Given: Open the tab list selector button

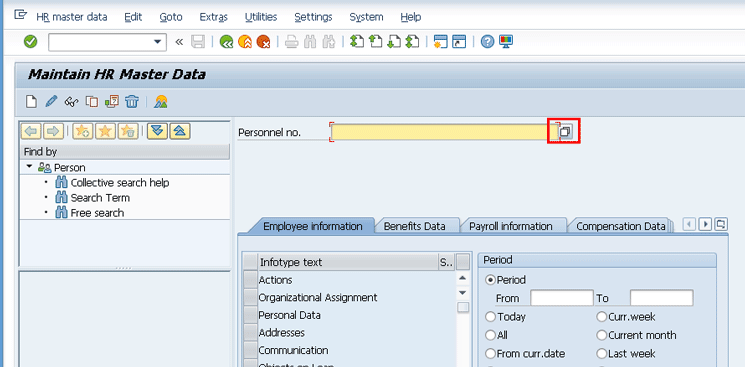Looking at the screenshot, I should pos(721,223).
